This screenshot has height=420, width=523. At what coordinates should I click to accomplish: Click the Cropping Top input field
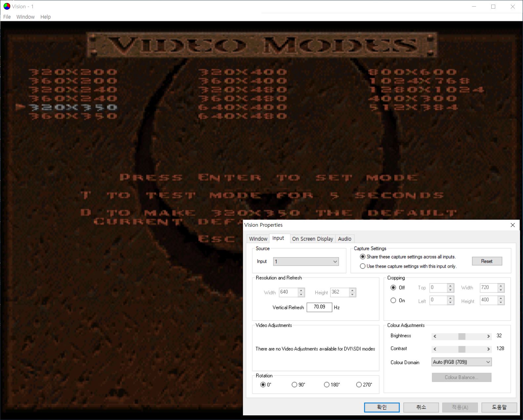[x=438, y=288]
